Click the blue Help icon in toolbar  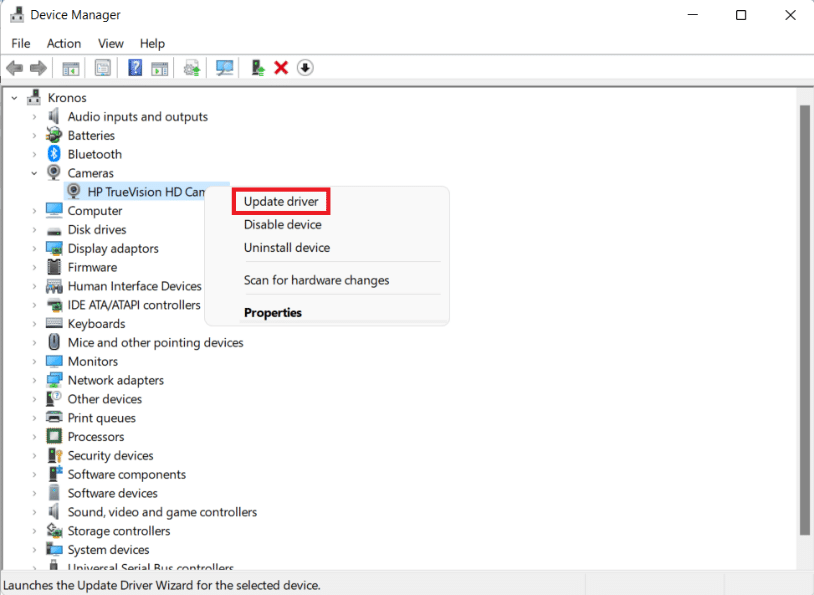134,68
